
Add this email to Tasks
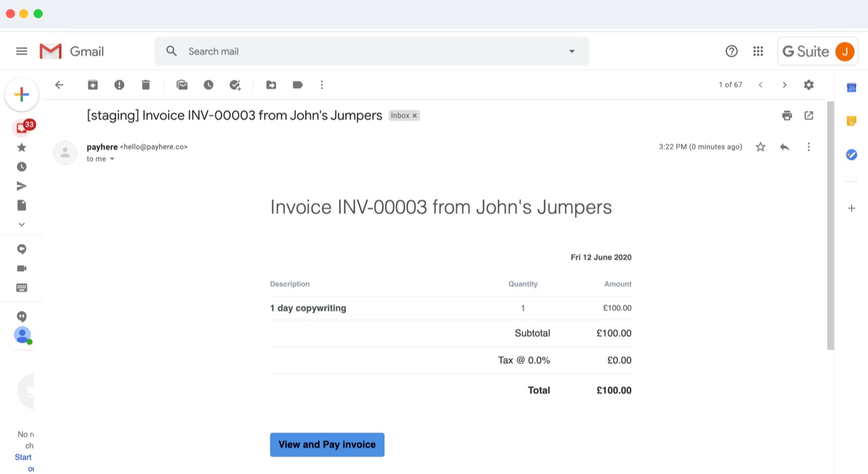coord(235,85)
